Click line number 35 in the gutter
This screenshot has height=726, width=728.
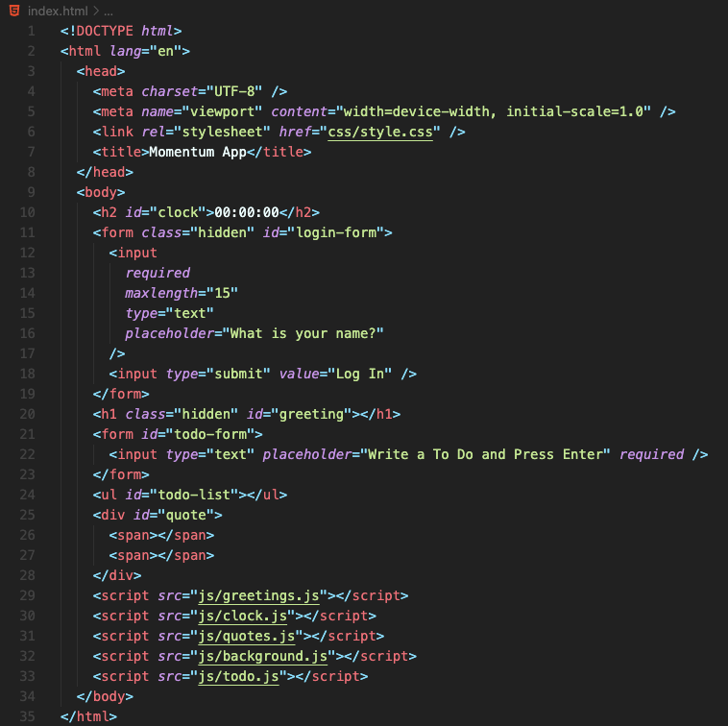28,716
